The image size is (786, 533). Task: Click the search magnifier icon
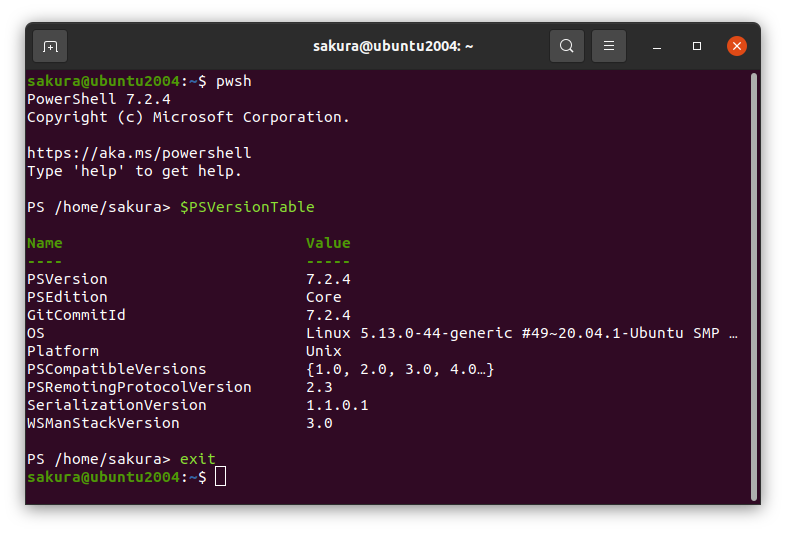pos(567,46)
